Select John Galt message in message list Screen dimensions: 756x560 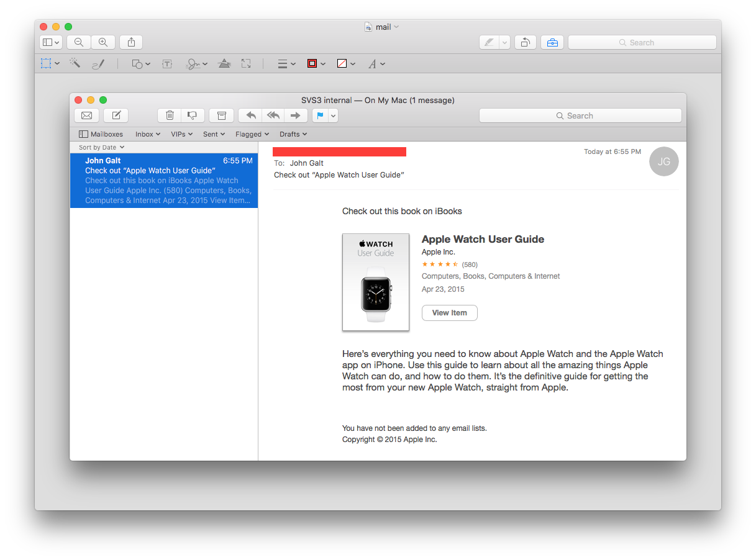164,181
